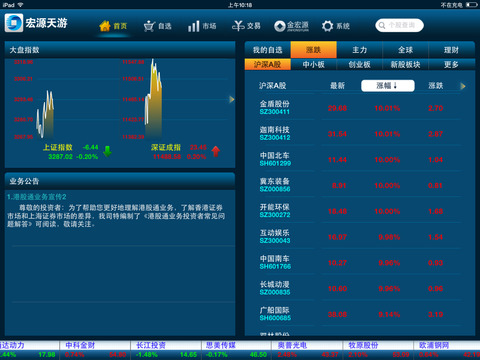Screen dimensions: 480x360
Task: Open 自选 shopping cart icon
Action: (149, 26)
